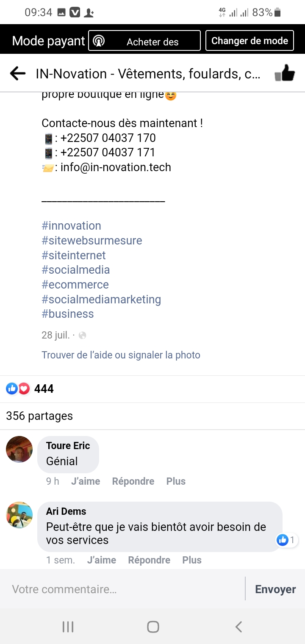305x644 pixels.
Task: Open Trouver de l'aide ou signaler la photo
Action: coord(121,355)
